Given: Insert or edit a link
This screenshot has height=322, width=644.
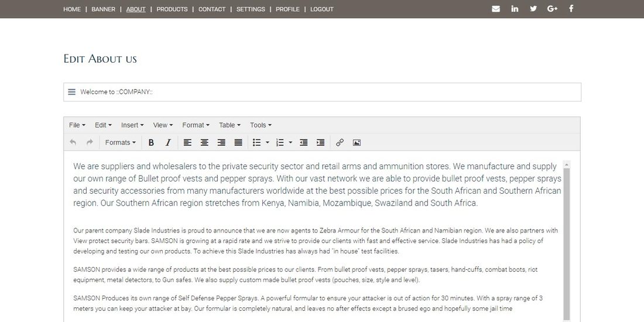Looking at the screenshot, I should 340,142.
